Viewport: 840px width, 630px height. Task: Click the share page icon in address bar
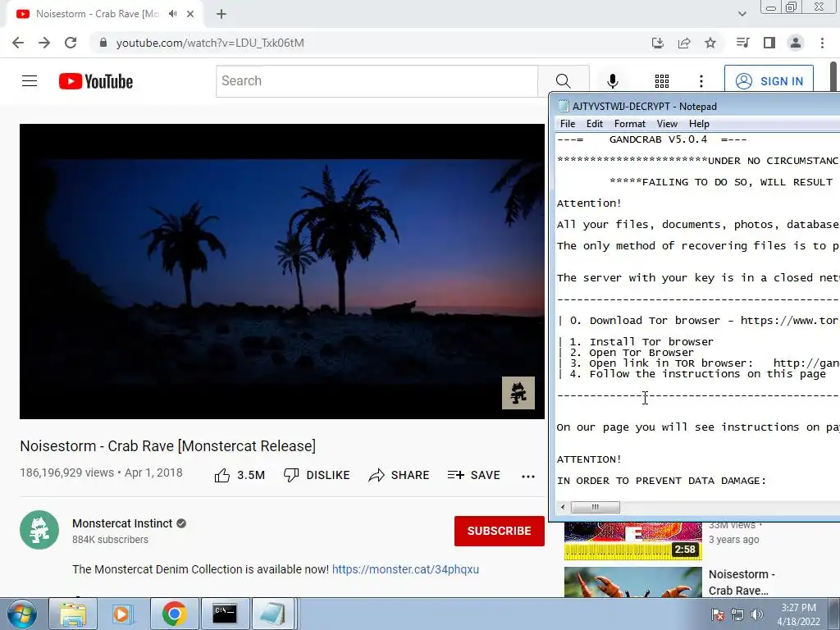[684, 43]
